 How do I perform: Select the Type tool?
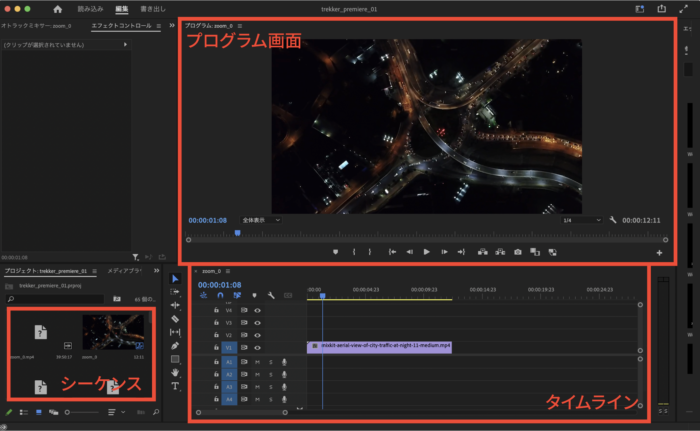pos(175,386)
